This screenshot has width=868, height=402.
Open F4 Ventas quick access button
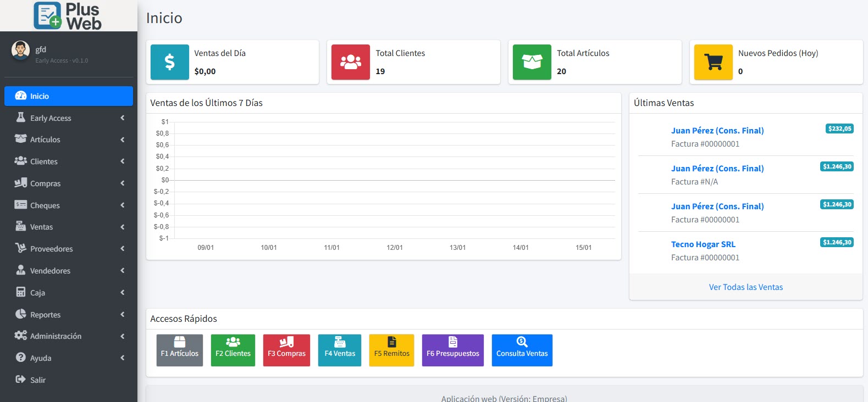pyautogui.click(x=340, y=350)
